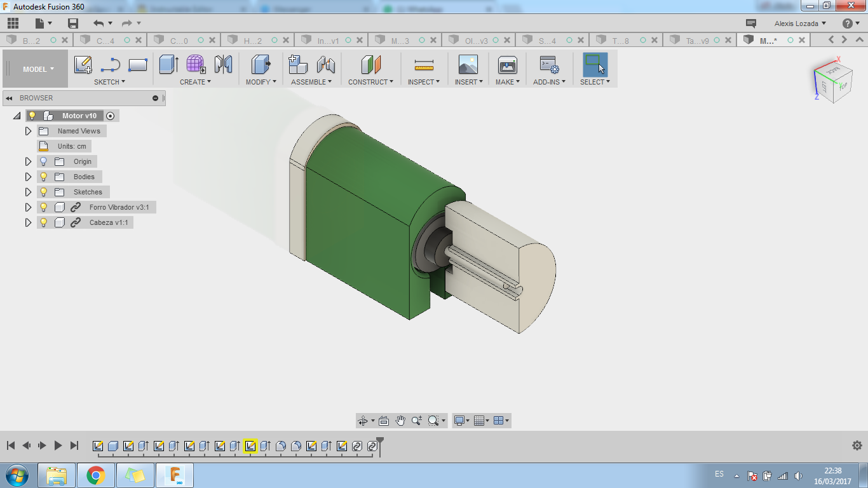
Task: Select the Measure tool icon
Action: [423, 65]
